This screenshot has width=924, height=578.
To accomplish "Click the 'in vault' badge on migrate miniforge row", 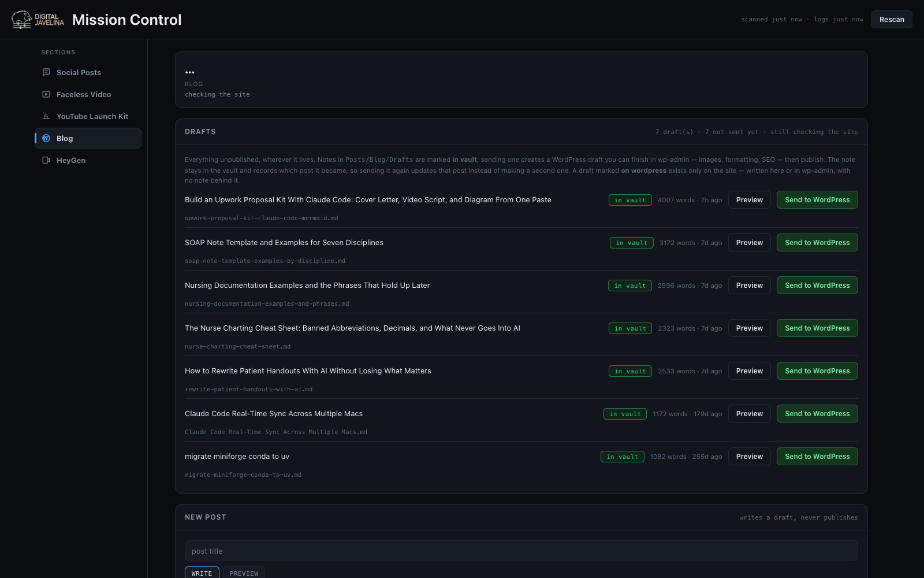I will pyautogui.click(x=622, y=457).
